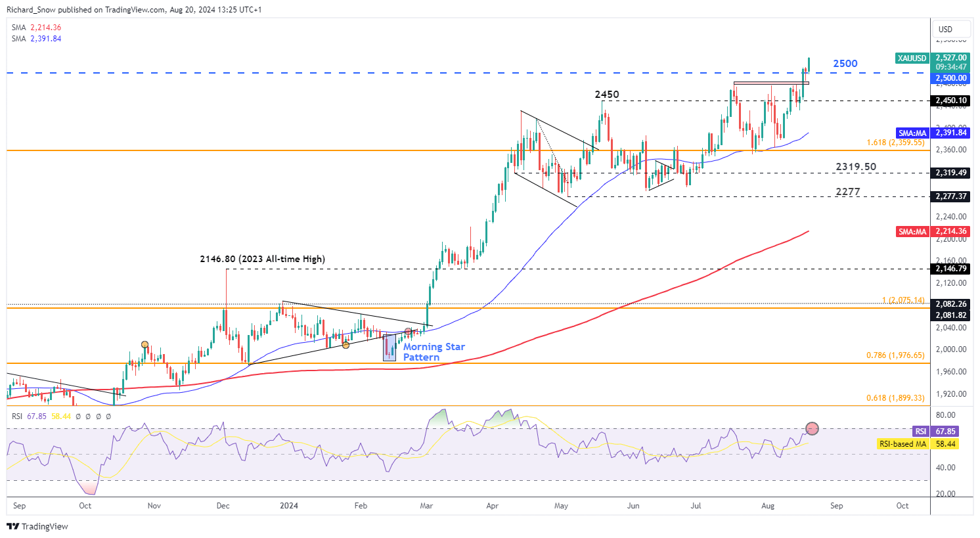This screenshot has width=980, height=538.
Task: Click the red circle marker on RSI
Action: pyautogui.click(x=812, y=429)
